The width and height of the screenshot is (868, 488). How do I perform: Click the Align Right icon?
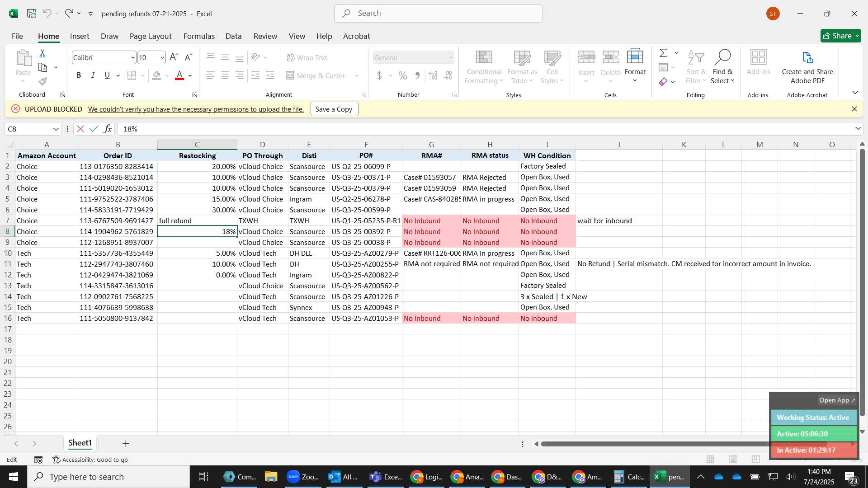pyautogui.click(x=240, y=75)
